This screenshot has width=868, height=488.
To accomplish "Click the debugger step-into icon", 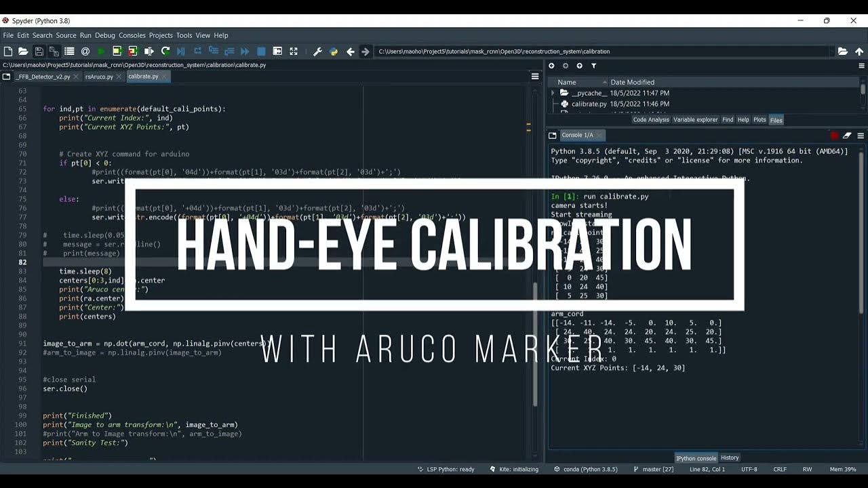I will pos(214,52).
